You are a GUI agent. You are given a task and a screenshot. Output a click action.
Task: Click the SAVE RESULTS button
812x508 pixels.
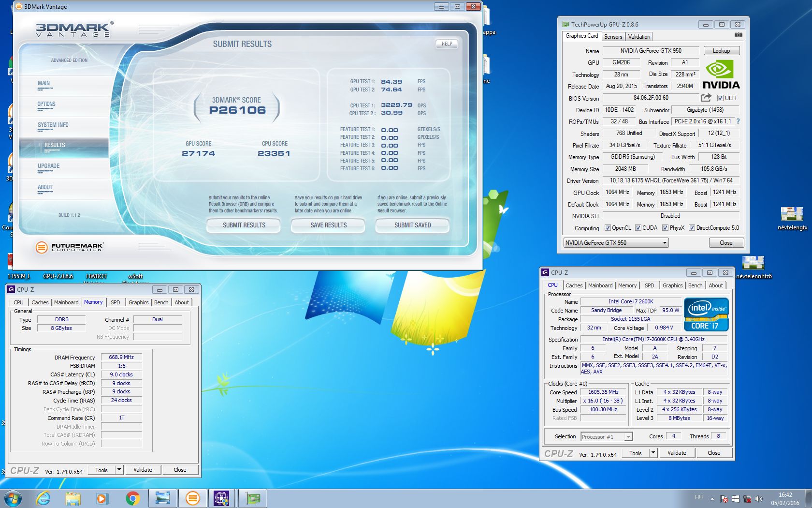point(328,225)
